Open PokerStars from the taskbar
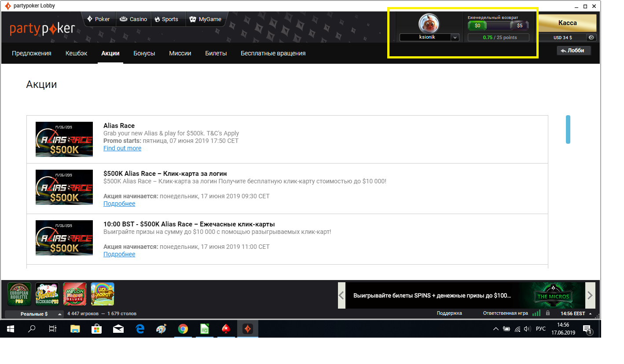The height and width of the screenshot is (364, 624). point(226,329)
